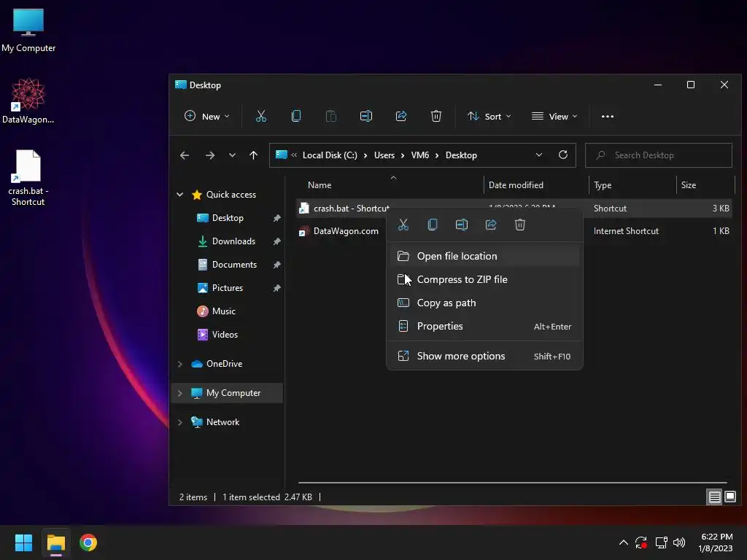Collapse the Quick access tree
This screenshot has height=560, width=747.
point(180,194)
